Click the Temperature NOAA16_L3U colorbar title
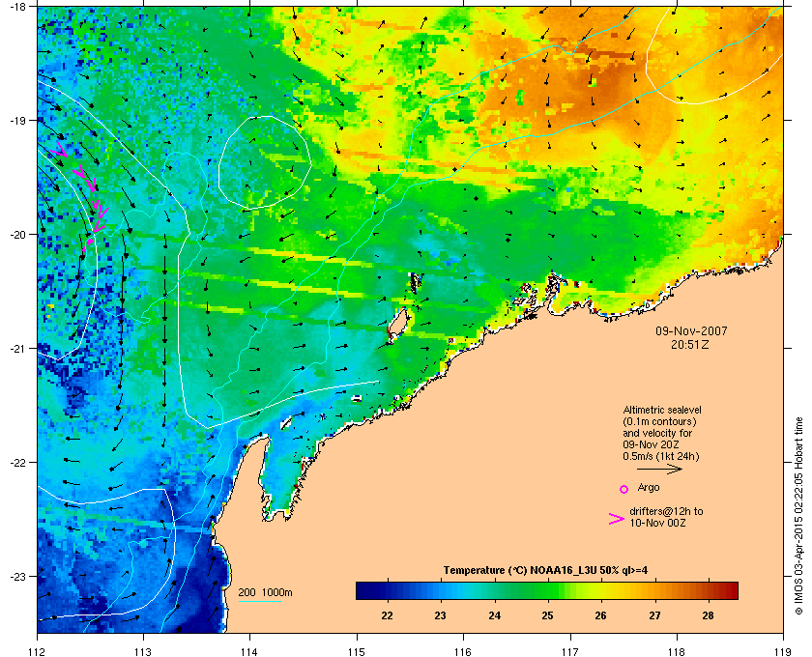Screen dimensions: 812x657 [x=545, y=571]
